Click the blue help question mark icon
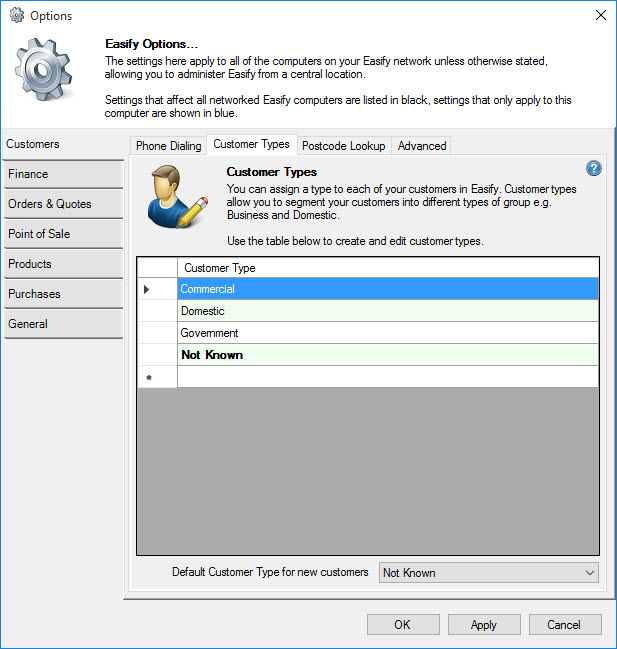The height and width of the screenshot is (649, 617). click(x=593, y=168)
